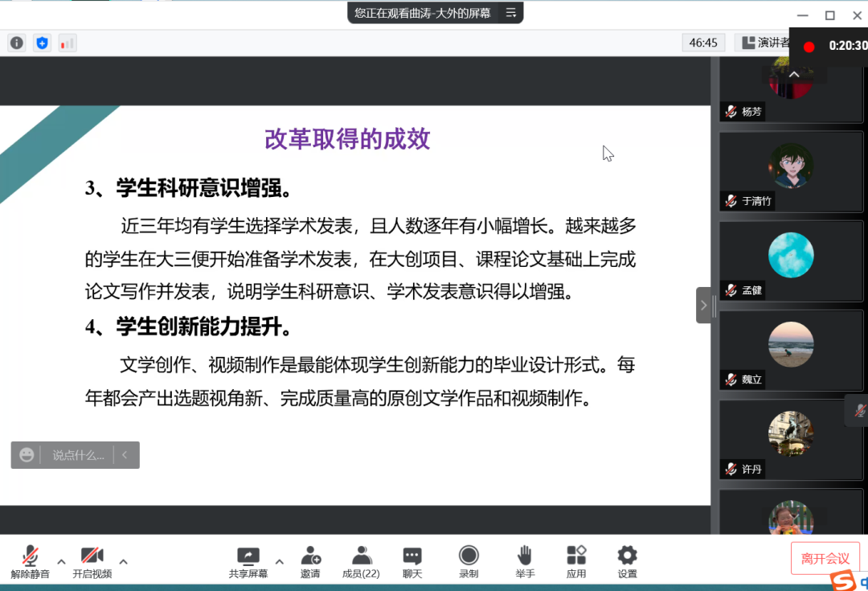Click the 说点什么 chat input field
Screen dimensions: 868x591
click(x=80, y=454)
